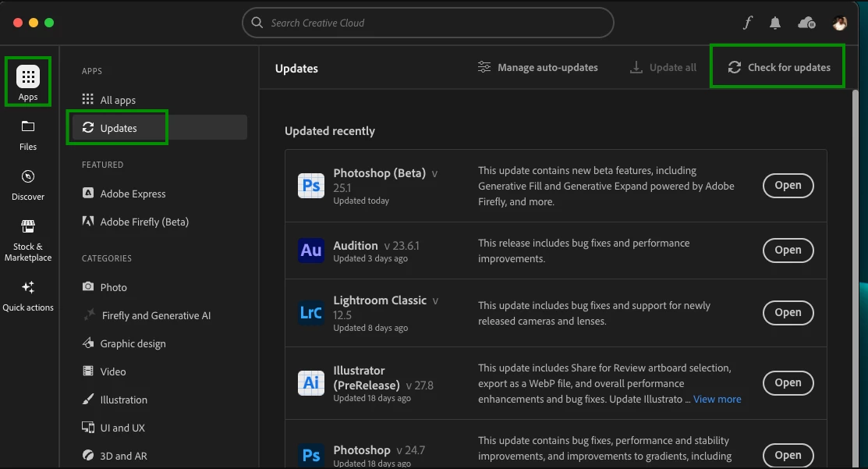Click the Lightroom Classic app name
This screenshot has height=469, width=868.
pos(380,300)
